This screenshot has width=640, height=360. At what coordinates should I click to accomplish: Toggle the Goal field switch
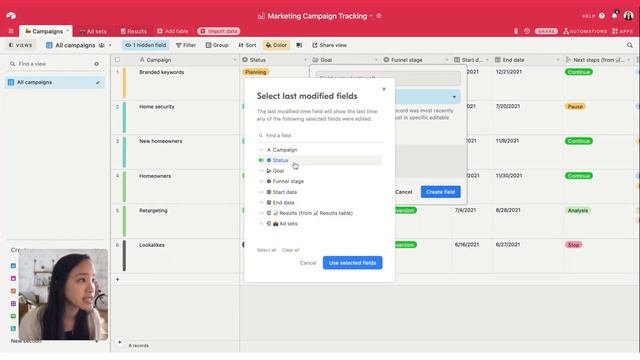point(261,171)
